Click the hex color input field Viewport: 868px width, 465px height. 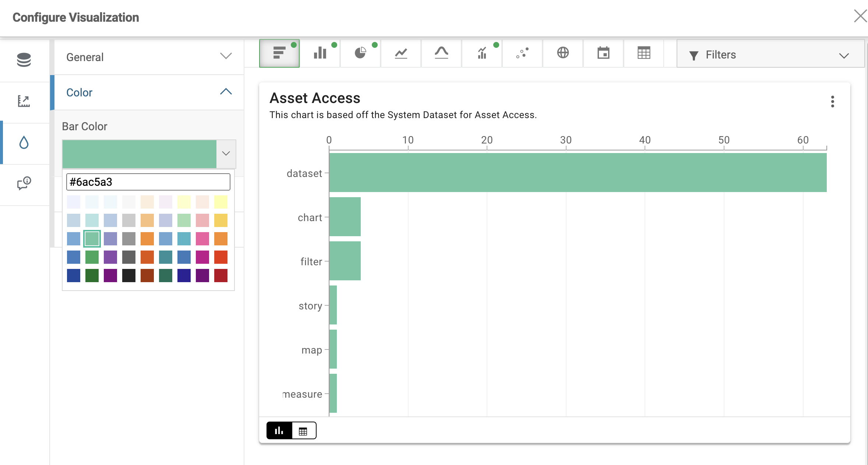(x=148, y=182)
